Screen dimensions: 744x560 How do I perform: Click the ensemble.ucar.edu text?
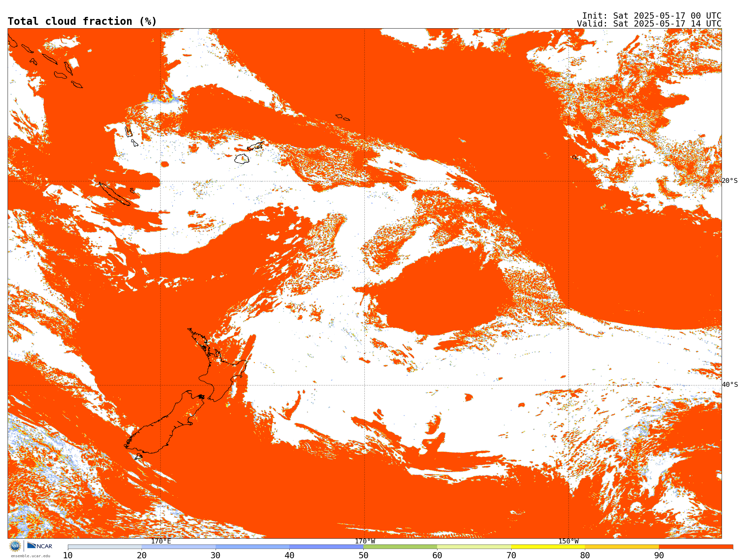click(30, 556)
